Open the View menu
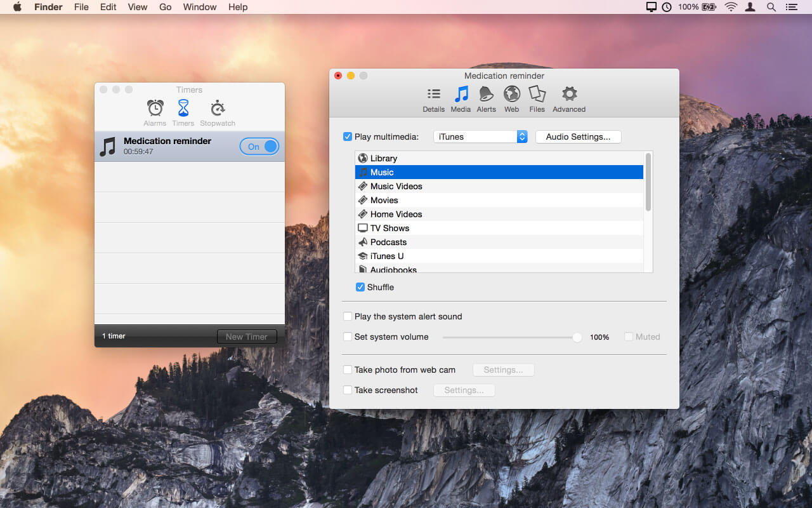The image size is (812, 508). [x=138, y=7]
